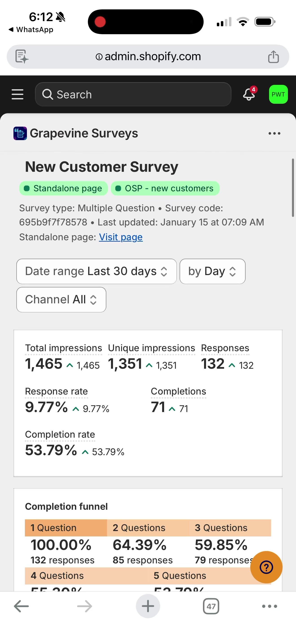
Task: Tap the orange help question button
Action: point(266,567)
